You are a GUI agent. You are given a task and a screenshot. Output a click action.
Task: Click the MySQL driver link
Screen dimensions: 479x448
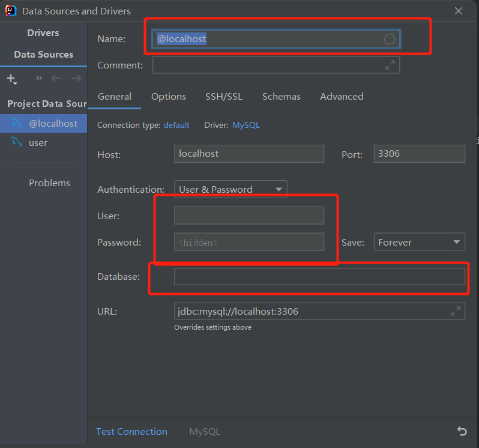pyautogui.click(x=246, y=126)
